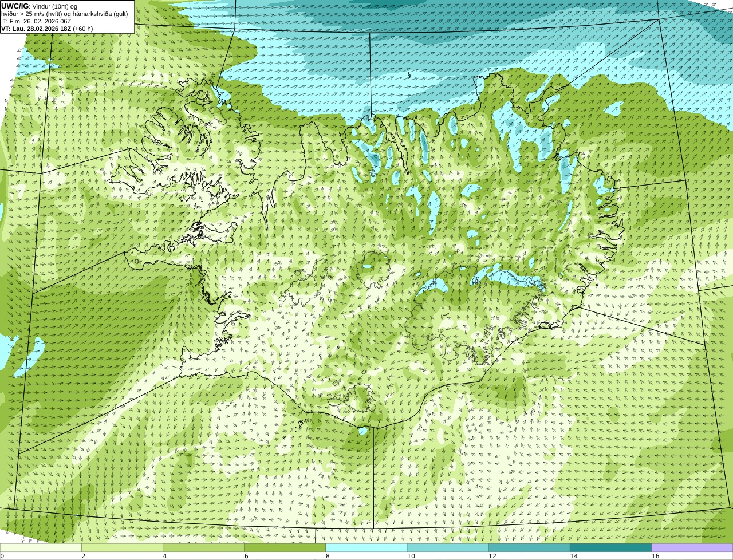The height and width of the screenshot is (560, 733).
Task: Click the pale yellow 0–2 m/s legend swatch
Action: coord(41,547)
